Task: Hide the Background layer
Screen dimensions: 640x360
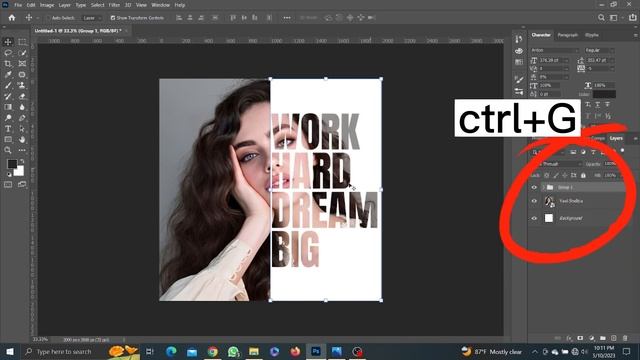Action: [534, 218]
